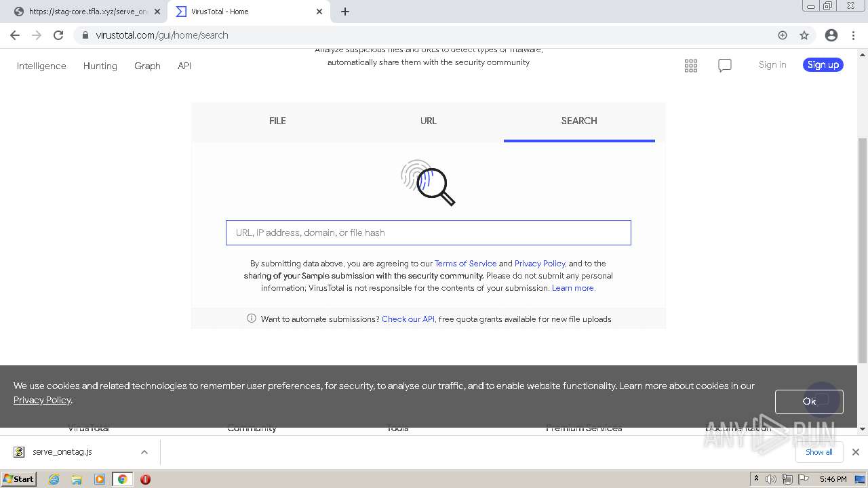
Task: Select the SEARCH tab
Action: click(579, 121)
